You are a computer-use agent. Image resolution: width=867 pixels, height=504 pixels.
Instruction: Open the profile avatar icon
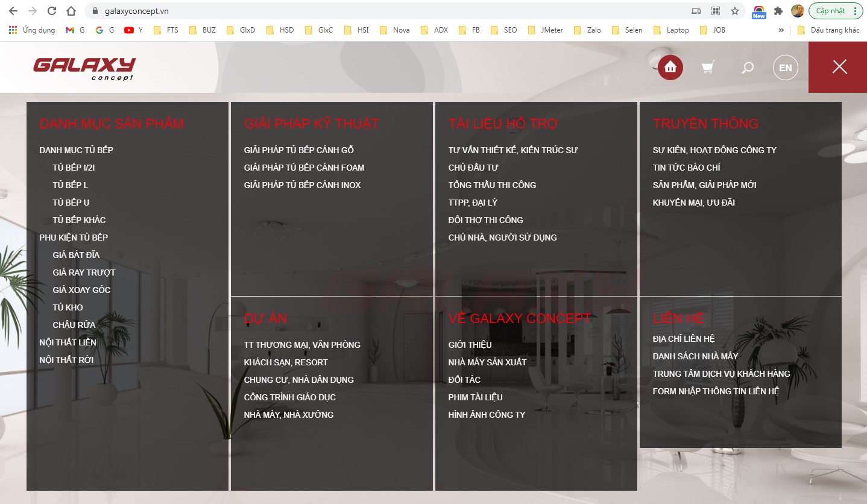point(798,11)
